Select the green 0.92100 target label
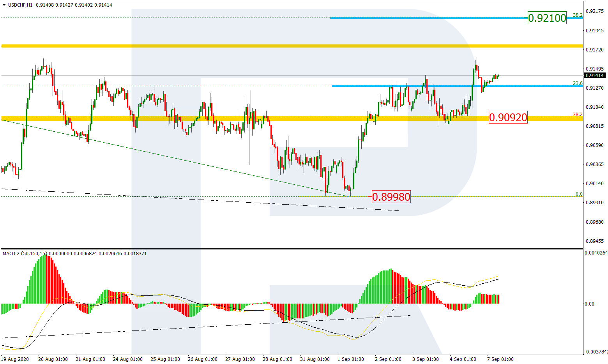608x364 pixels. pos(547,18)
